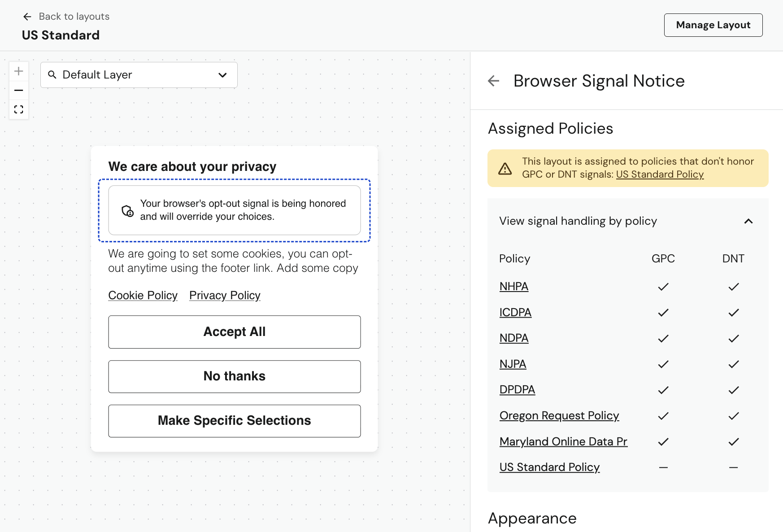Collapse the View signal handling by policy section
Screen dimensions: 783x532
[x=748, y=221]
